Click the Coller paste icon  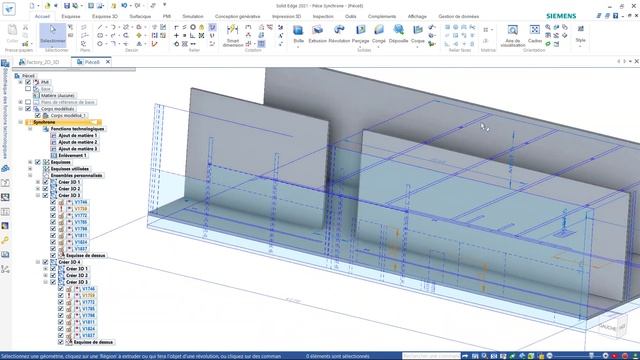click(x=12, y=33)
